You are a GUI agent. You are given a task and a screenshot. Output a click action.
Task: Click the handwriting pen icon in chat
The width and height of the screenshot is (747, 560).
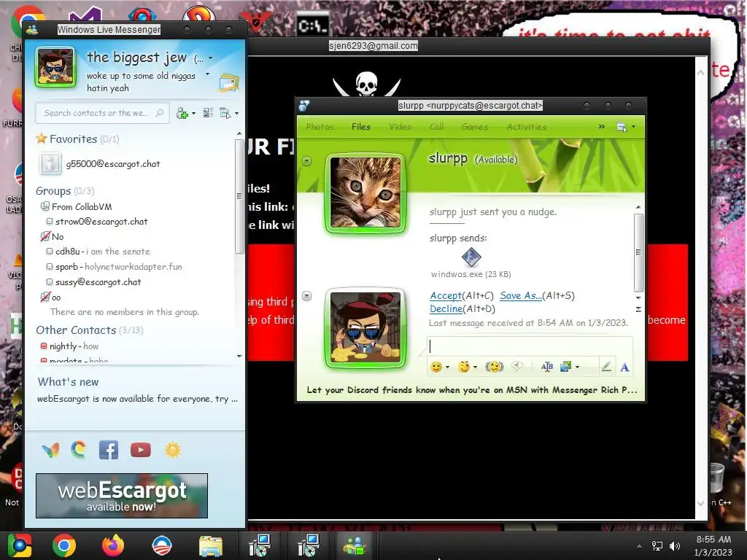(606, 367)
